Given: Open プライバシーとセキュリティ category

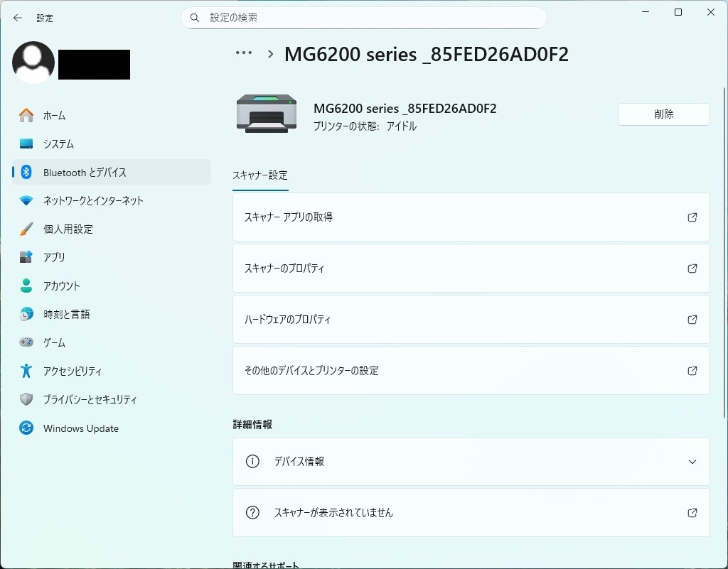Looking at the screenshot, I should 112,399.
